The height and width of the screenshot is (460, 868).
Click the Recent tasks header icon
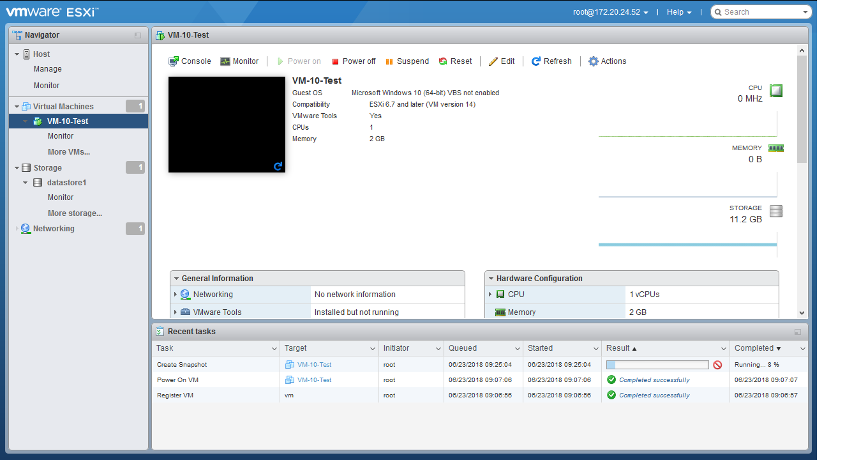(x=160, y=332)
